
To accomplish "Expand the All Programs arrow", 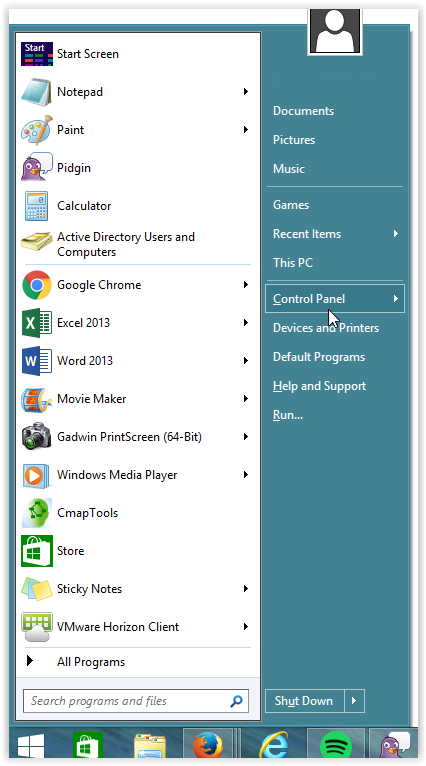I will [x=30, y=661].
